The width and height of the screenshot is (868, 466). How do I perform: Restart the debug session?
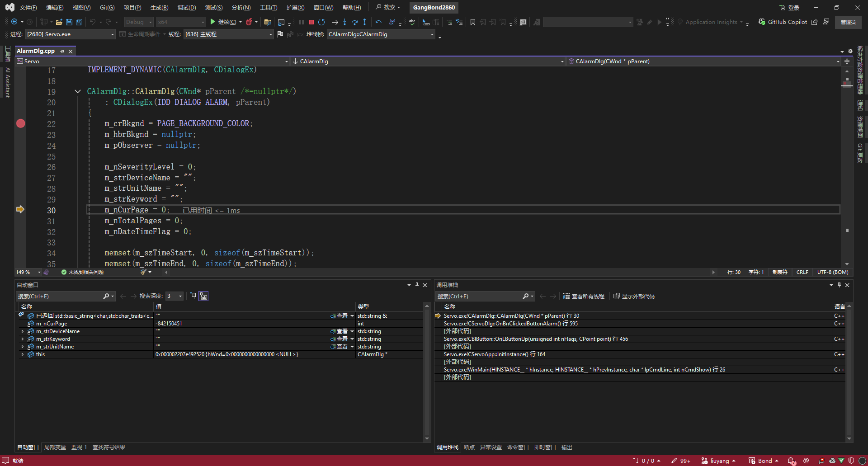321,22
